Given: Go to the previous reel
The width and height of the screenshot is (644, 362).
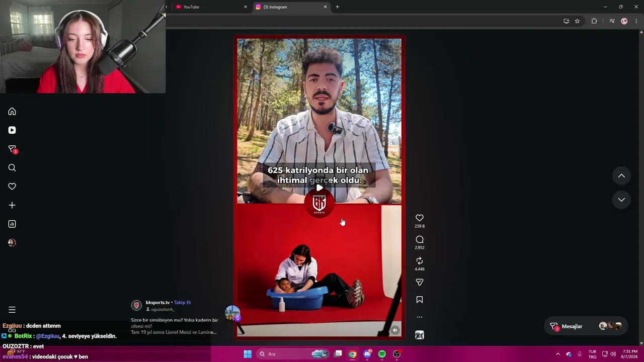Looking at the screenshot, I should 621,176.
